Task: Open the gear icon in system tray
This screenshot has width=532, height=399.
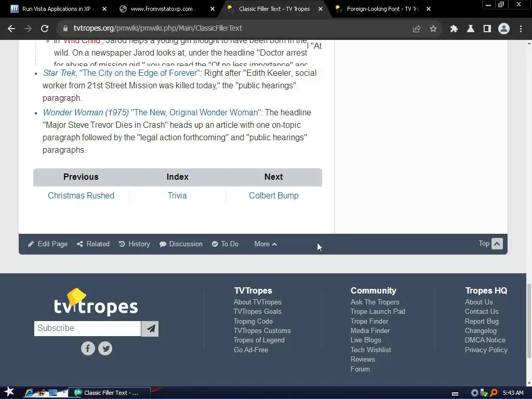Action: [x=475, y=393]
